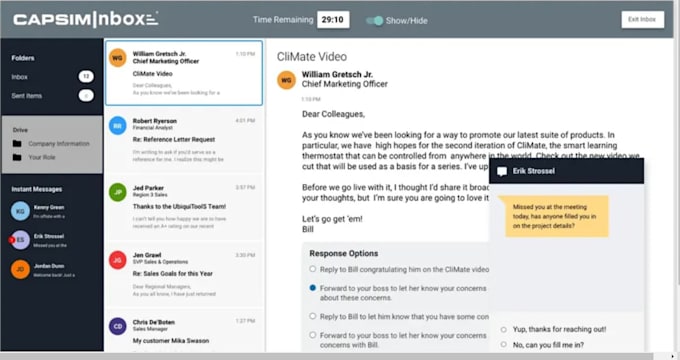Click the JP avatar in the email list
Screen dimensions: 680x360
click(x=118, y=193)
